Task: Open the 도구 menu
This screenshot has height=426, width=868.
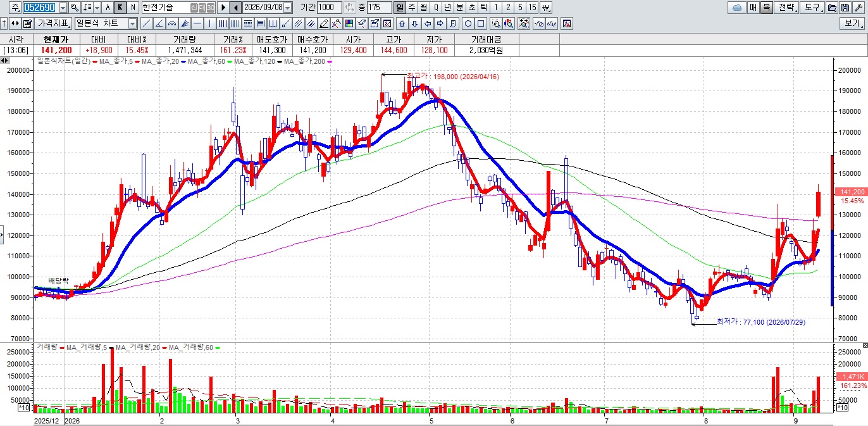Action: [812, 8]
